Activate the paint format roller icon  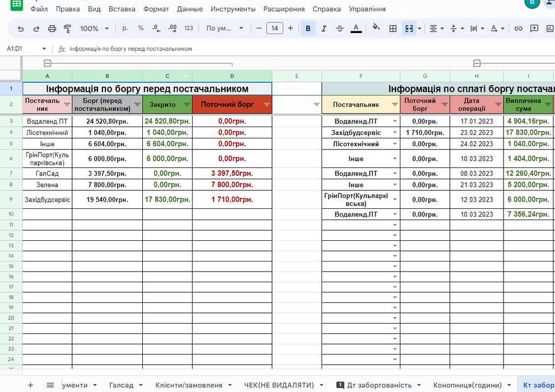coord(68,29)
